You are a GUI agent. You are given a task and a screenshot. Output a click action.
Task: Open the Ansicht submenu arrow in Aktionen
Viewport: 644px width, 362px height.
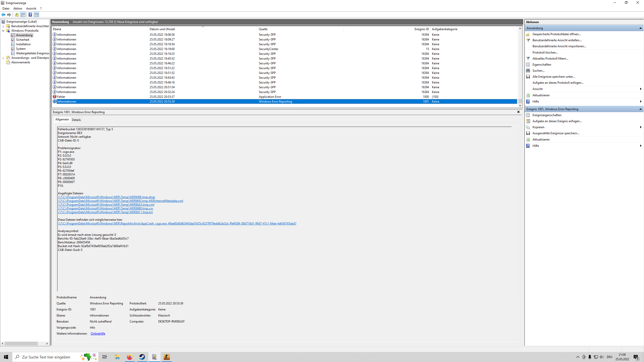(x=641, y=89)
